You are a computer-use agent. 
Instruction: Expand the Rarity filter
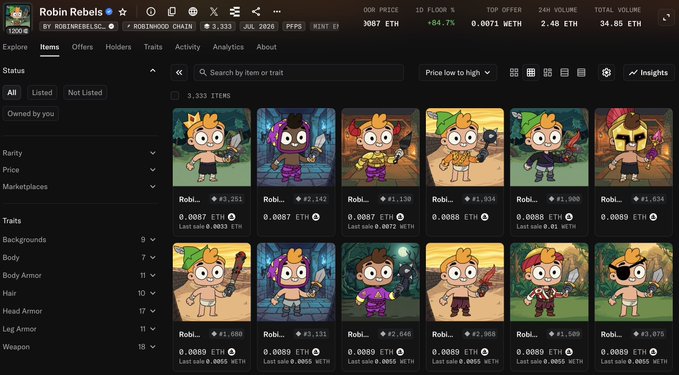point(80,153)
